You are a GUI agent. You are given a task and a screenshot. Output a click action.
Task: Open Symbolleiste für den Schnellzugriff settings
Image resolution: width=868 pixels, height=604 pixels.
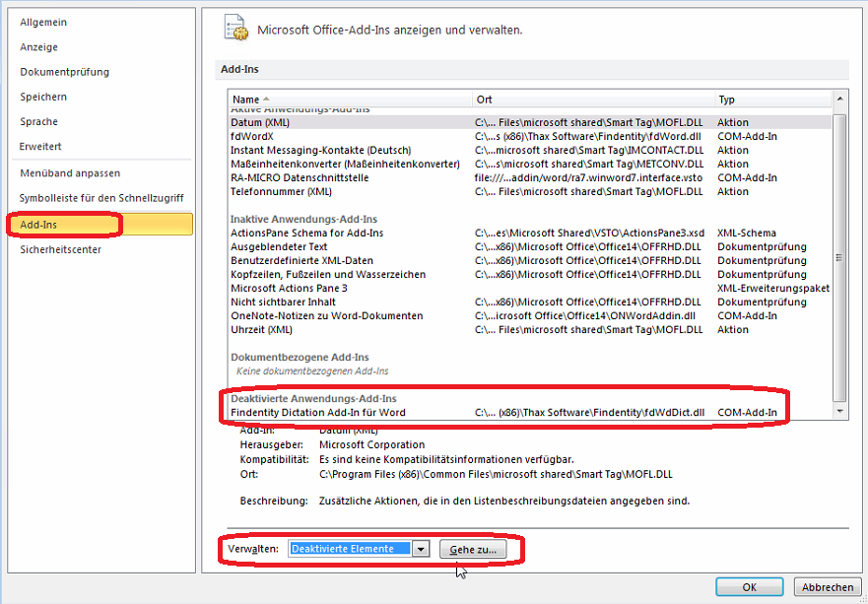[x=101, y=198]
